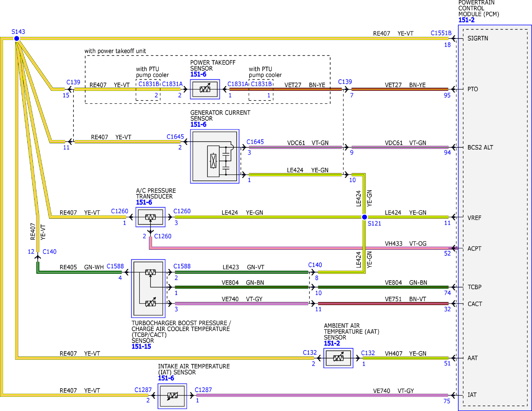This screenshot has height=411, width=532.
Task: Click the ACPT pin label
Action: click(474, 249)
